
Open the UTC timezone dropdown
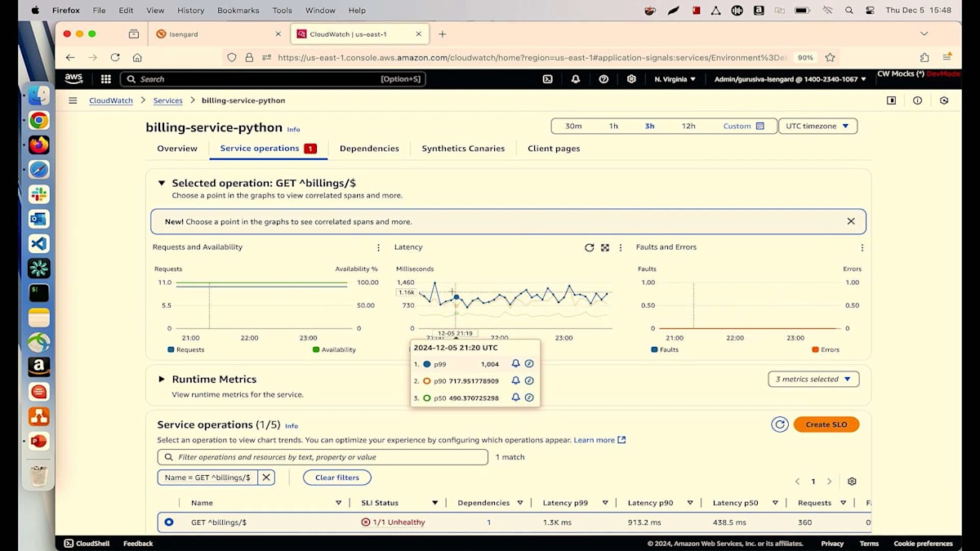click(817, 127)
